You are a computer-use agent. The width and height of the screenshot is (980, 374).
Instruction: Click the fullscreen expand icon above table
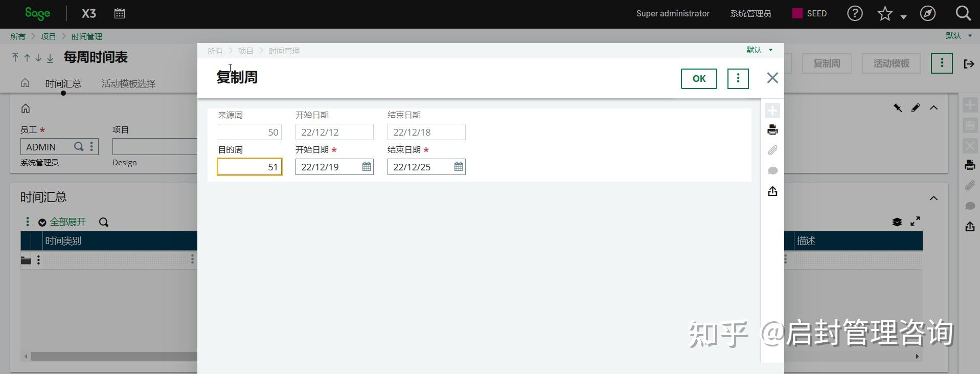(x=915, y=221)
